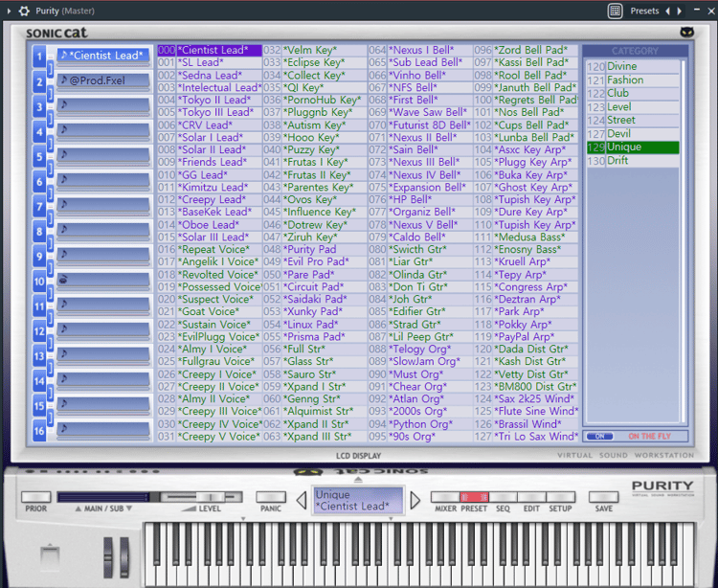The height and width of the screenshot is (588, 718).
Task: Hit the PANIC button
Action: click(x=271, y=497)
